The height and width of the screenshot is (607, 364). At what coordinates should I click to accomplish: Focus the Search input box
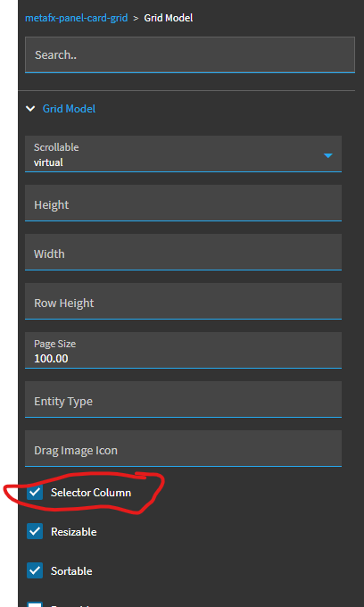click(x=190, y=54)
